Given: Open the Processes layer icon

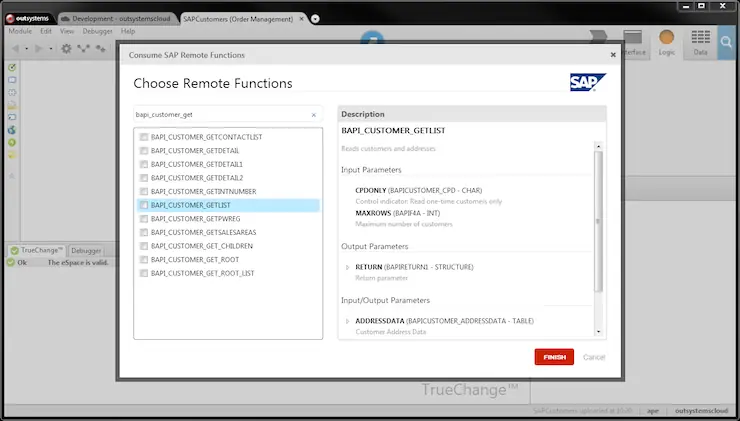Looking at the screenshot, I should [598, 37].
